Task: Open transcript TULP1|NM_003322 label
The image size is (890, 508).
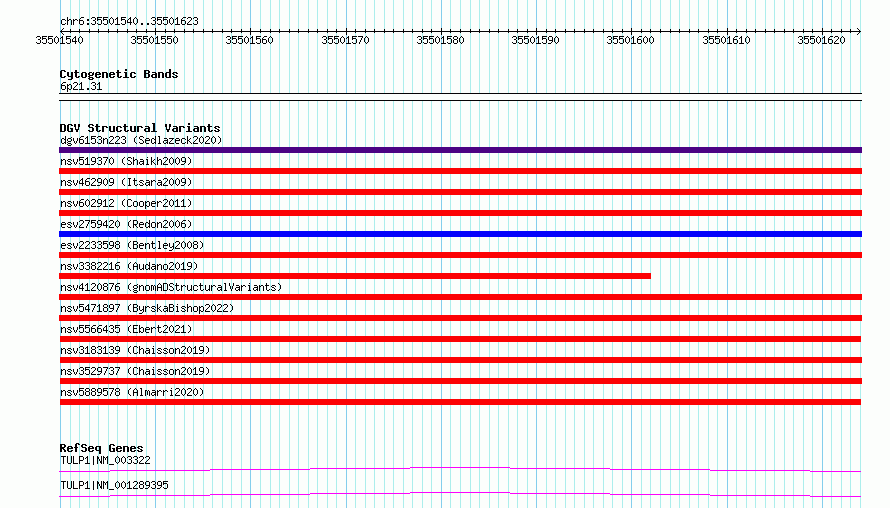Action: click(x=105, y=460)
